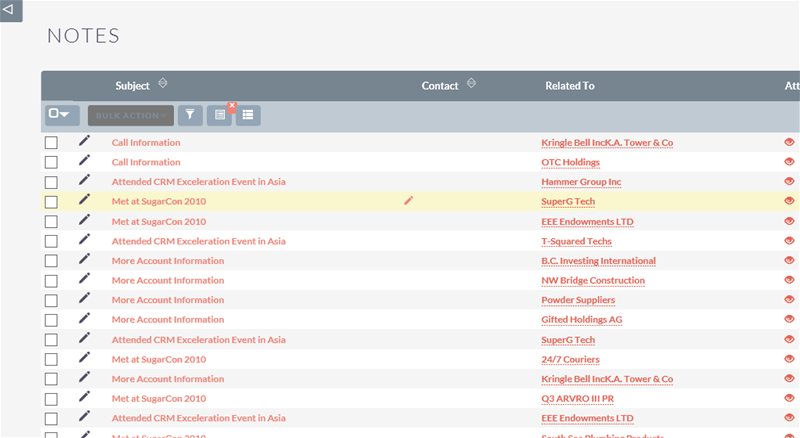Viewport: 800px width, 438px height.
Task: Expand the Bulk Action dropdown
Action: pos(130,115)
